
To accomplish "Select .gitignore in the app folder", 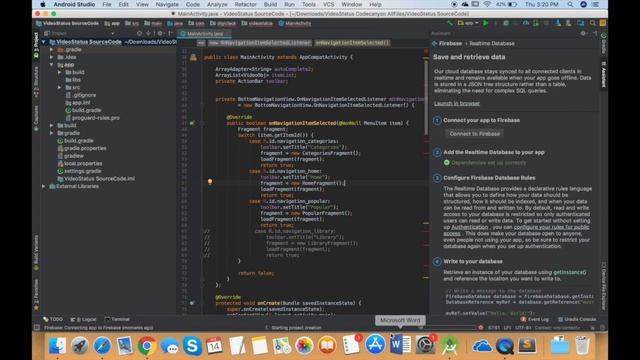I will pos(81,95).
